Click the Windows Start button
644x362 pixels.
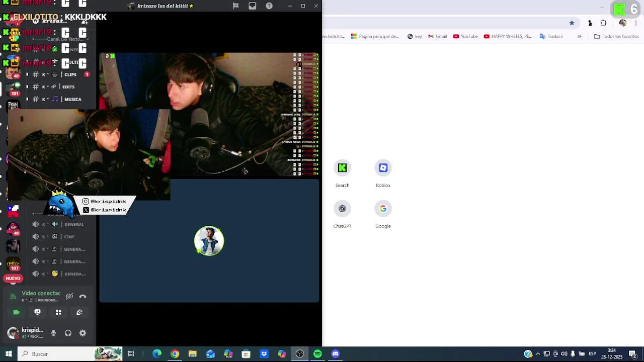click(x=9, y=354)
